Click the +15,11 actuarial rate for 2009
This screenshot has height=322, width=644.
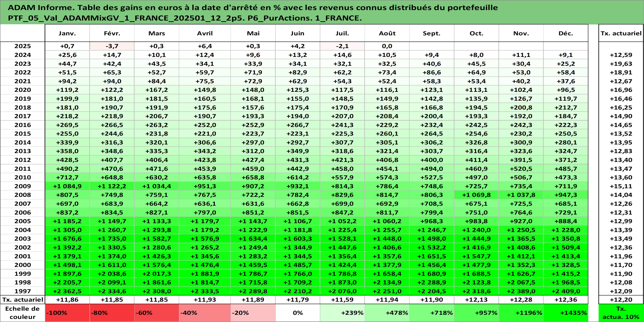click(x=621, y=186)
